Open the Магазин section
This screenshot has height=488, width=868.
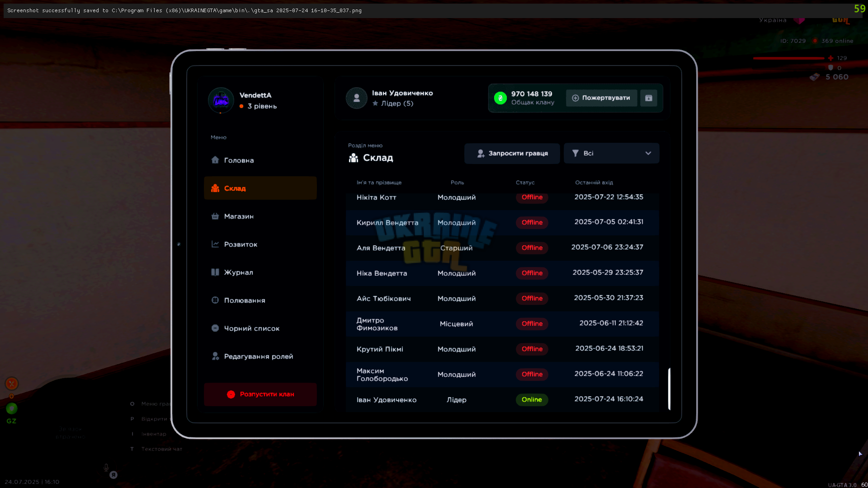pyautogui.click(x=260, y=216)
